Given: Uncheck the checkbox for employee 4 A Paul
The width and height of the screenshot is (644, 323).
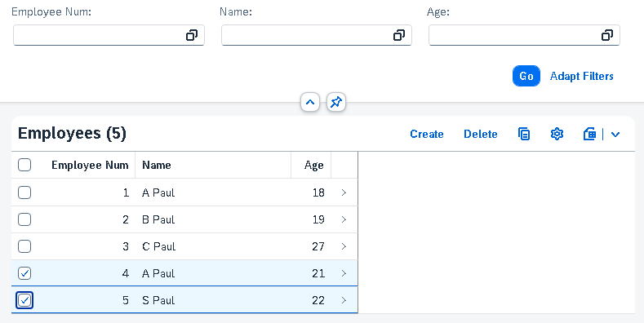Looking at the screenshot, I should pos(24,273).
